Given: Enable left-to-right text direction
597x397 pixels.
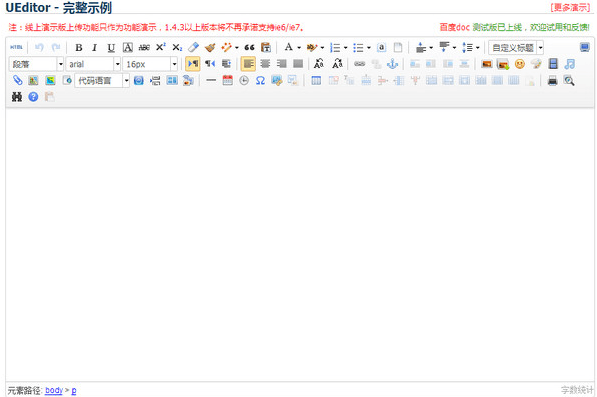Looking at the screenshot, I should click(193, 64).
